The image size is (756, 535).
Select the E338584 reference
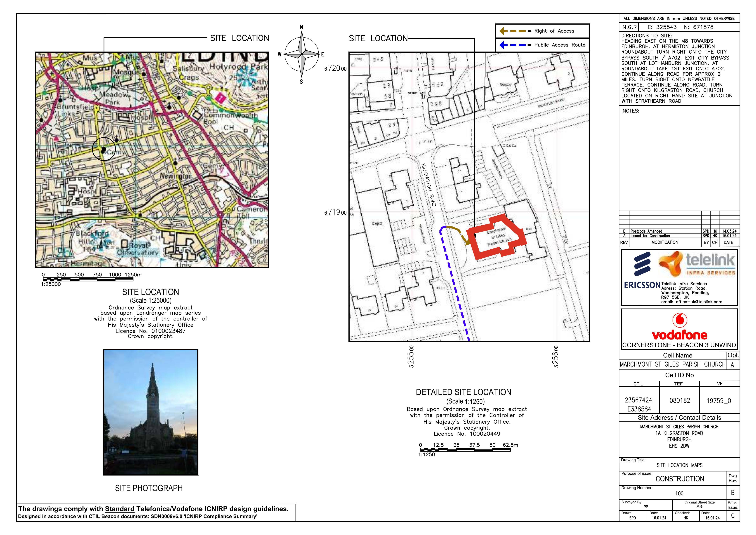[x=639, y=409]
